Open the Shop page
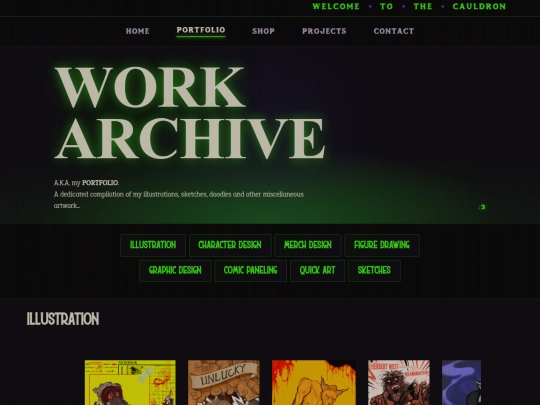This screenshot has width=540, height=405. tap(263, 31)
